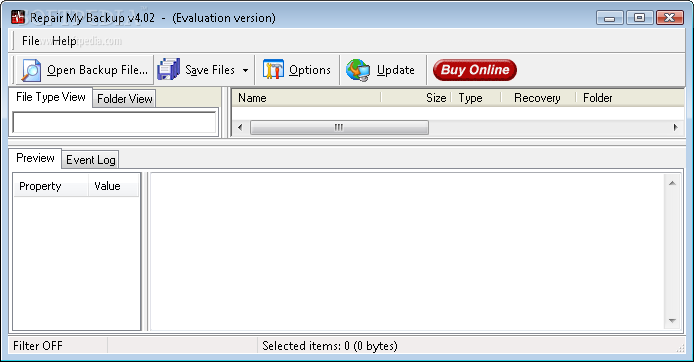Open the Help menu

pyautogui.click(x=64, y=41)
